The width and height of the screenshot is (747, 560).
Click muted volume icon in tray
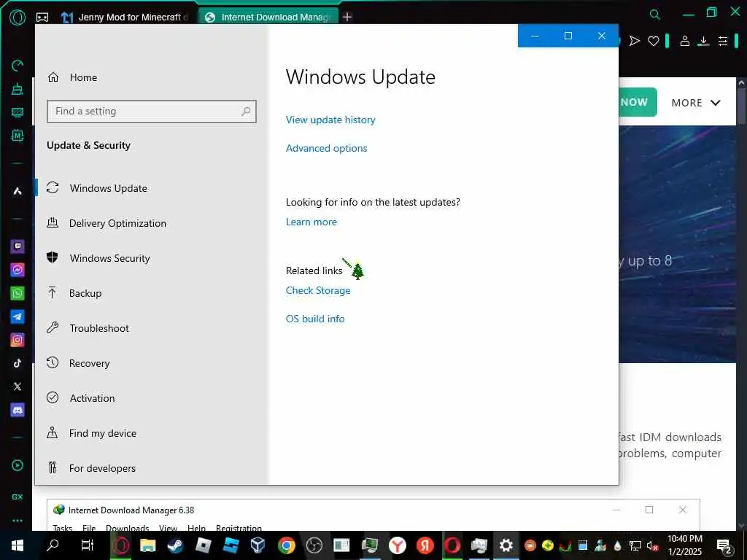click(x=652, y=545)
